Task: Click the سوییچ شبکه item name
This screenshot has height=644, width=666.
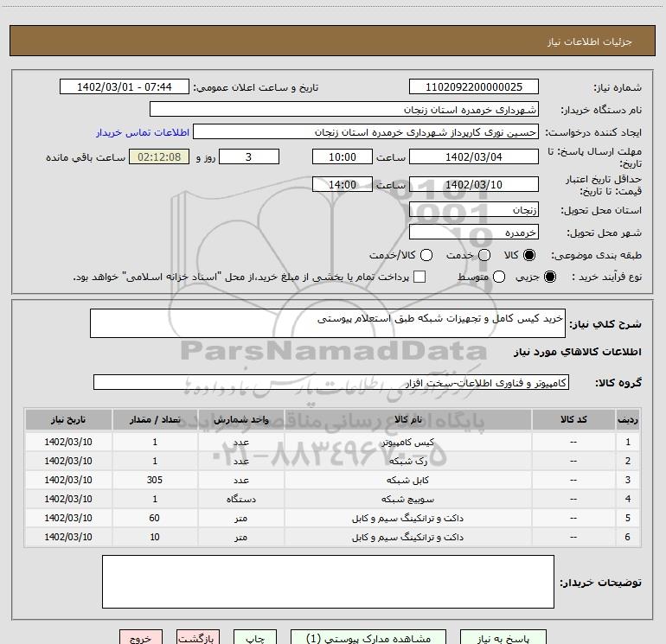Action: pyautogui.click(x=407, y=500)
